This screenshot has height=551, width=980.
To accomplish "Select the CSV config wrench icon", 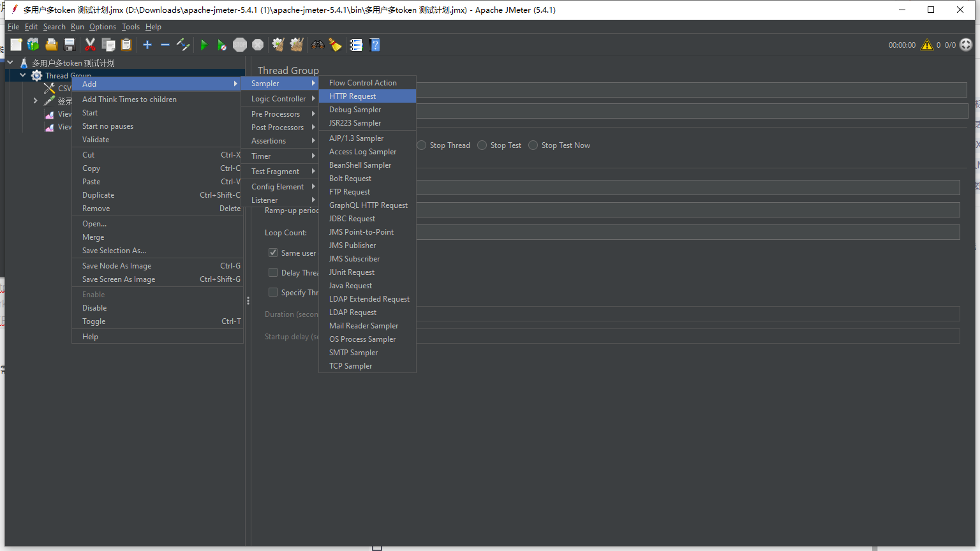I will (49, 88).
